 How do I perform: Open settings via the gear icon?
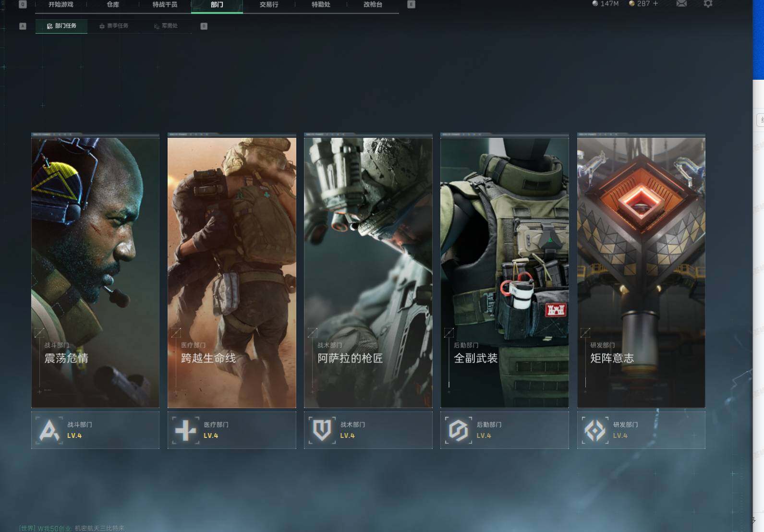pyautogui.click(x=708, y=4)
